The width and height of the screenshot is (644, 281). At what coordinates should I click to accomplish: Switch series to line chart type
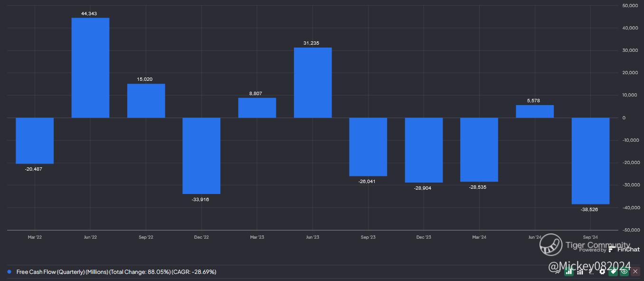(558, 271)
